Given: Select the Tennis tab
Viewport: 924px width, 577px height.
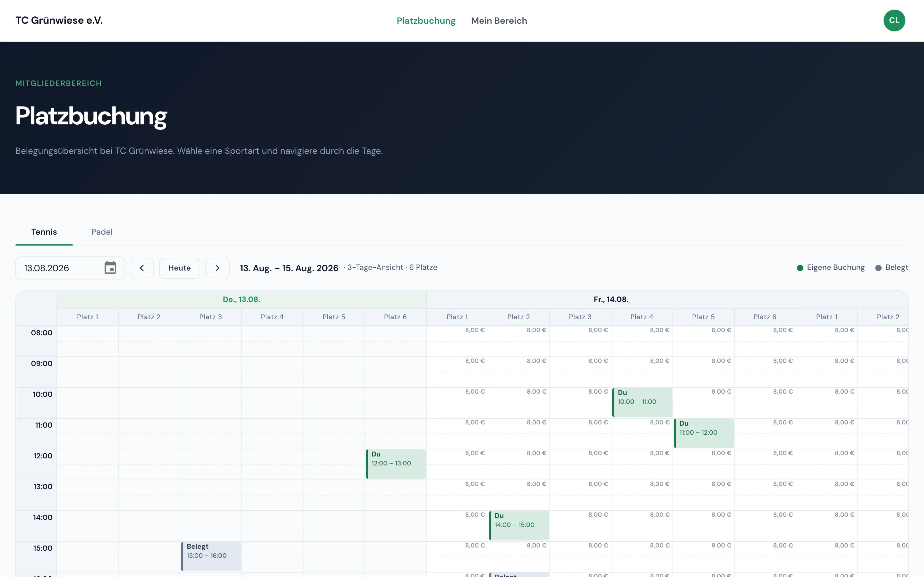Looking at the screenshot, I should (x=44, y=232).
